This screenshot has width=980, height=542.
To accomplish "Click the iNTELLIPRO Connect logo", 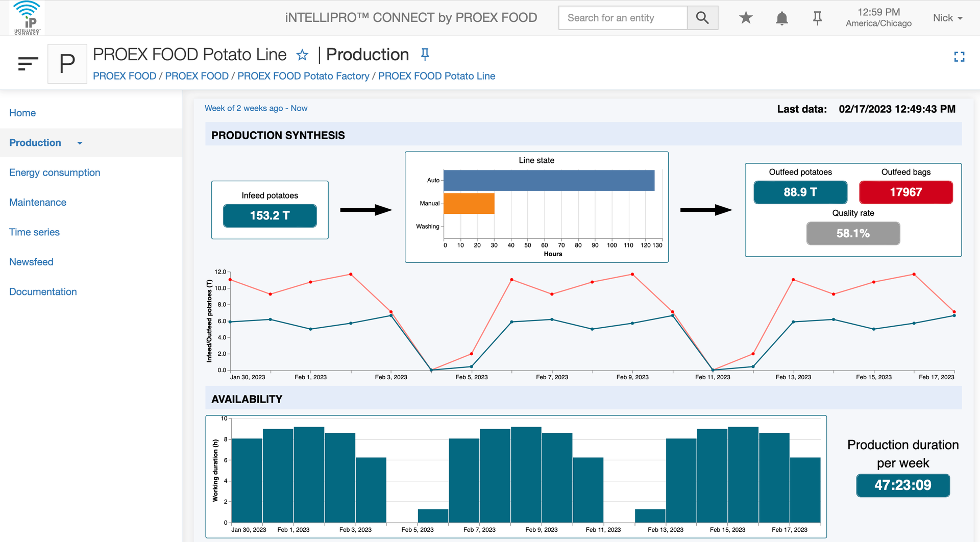I will click(27, 18).
